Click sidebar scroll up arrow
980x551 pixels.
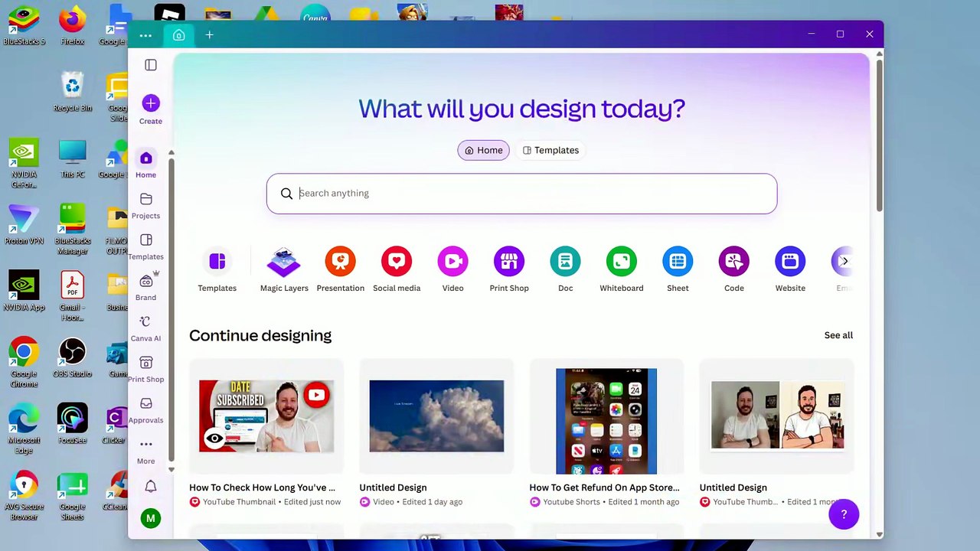click(x=171, y=153)
